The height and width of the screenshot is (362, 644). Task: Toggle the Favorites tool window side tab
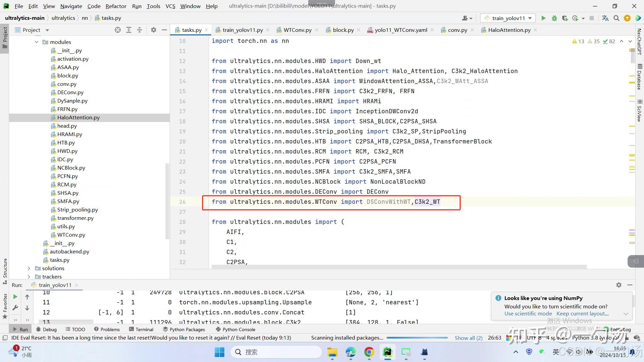click(x=5, y=306)
